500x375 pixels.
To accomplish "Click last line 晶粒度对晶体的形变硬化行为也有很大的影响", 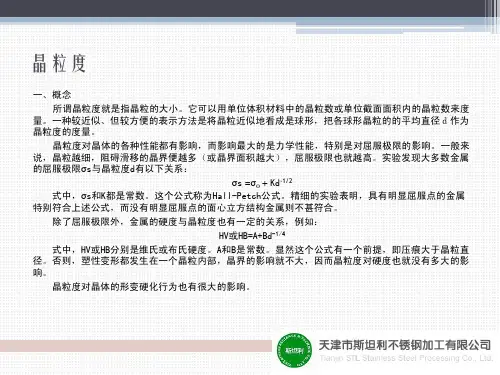I will 151,287.
